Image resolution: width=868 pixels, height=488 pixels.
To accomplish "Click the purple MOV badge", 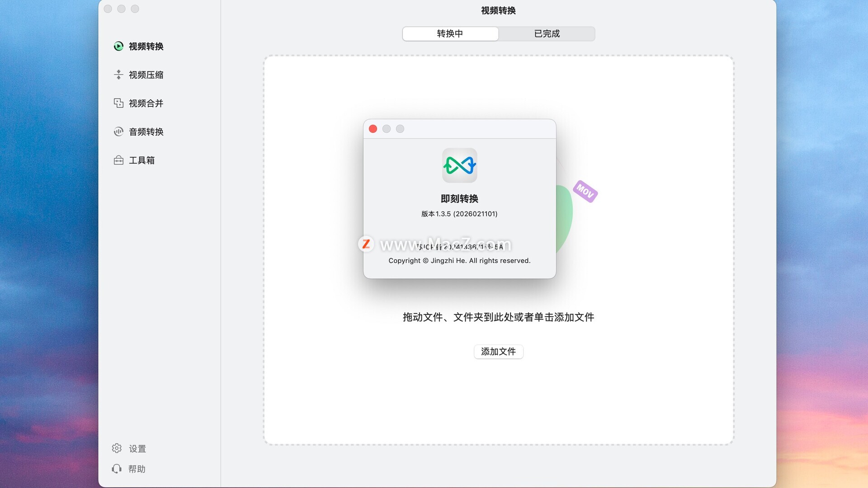I will 585,191.
